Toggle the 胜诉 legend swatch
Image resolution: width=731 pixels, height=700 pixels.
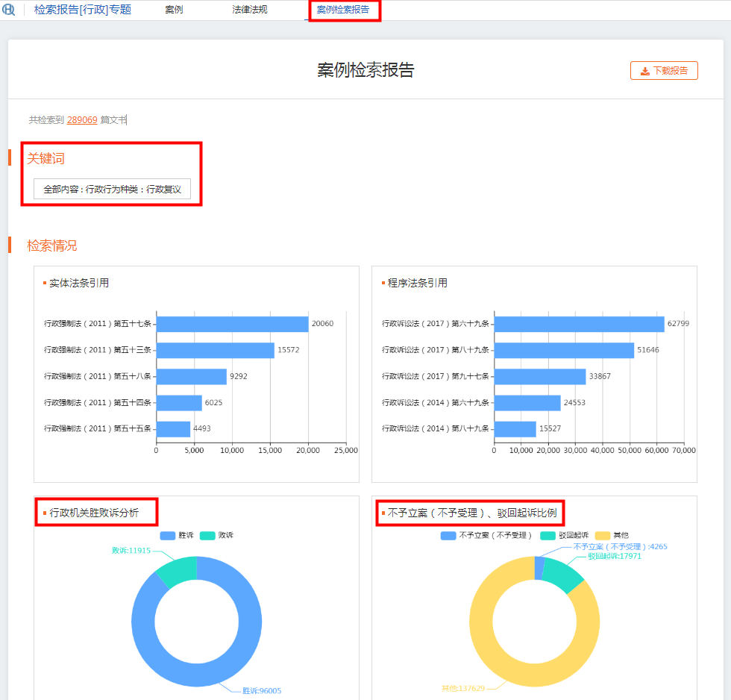[169, 536]
